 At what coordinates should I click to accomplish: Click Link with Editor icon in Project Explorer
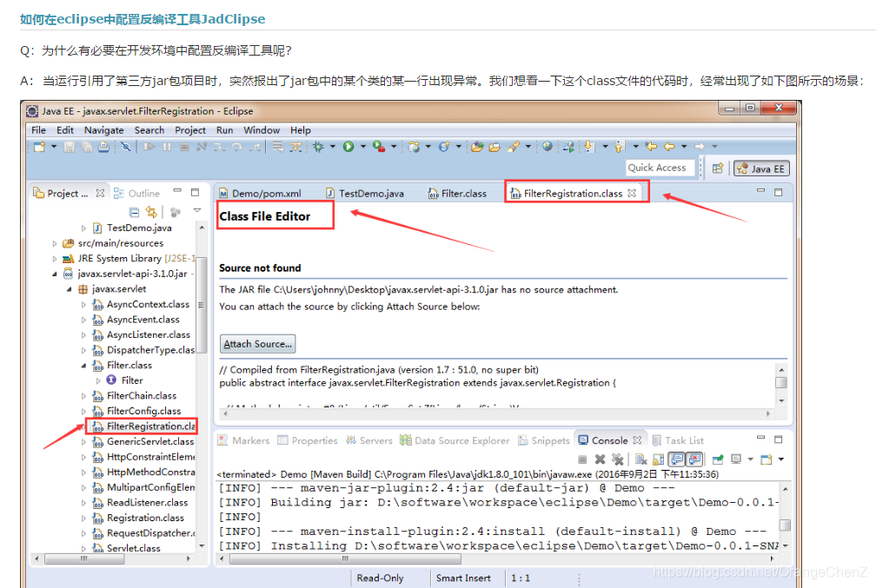[151, 212]
